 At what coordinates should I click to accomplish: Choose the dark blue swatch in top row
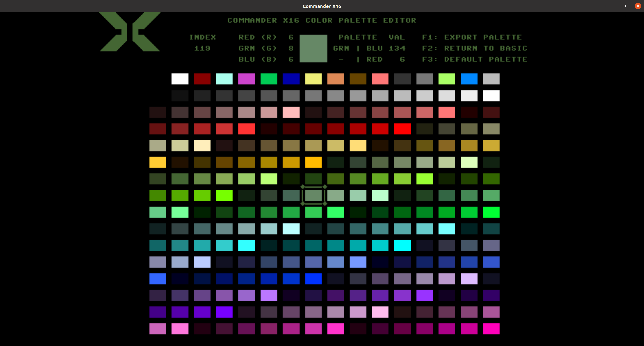291,79
